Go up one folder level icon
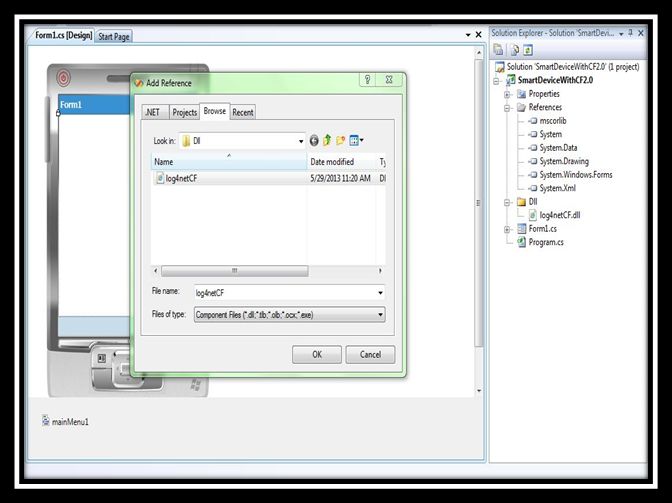The height and width of the screenshot is (503, 672). click(327, 140)
